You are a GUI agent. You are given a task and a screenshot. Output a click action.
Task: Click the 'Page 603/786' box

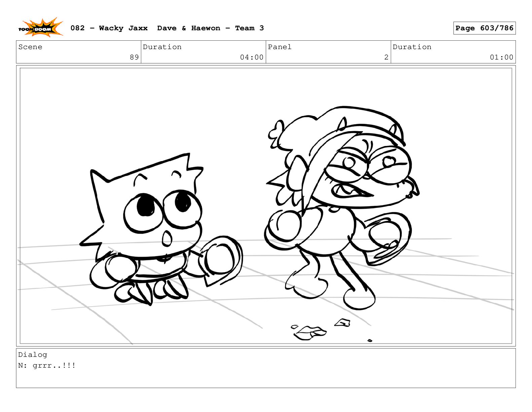484,28
